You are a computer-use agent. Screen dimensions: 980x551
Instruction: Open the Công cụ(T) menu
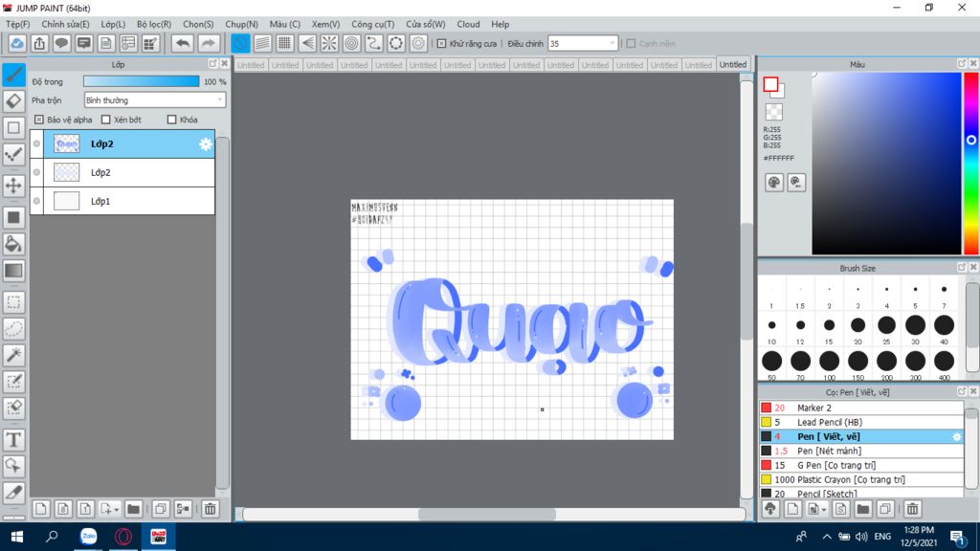pyautogui.click(x=372, y=24)
